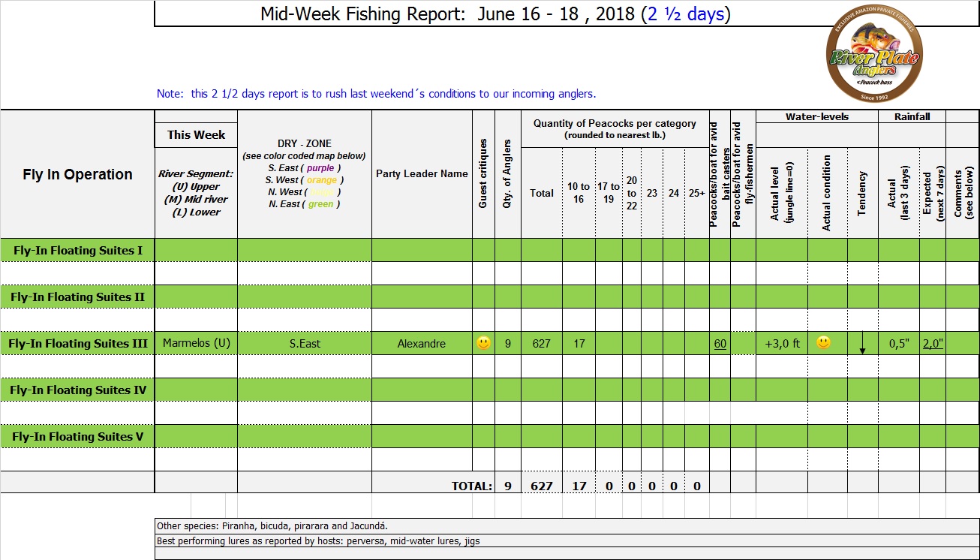This screenshot has width=980, height=560.
Task: Click the Actual condition smiley face
Action: [x=823, y=343]
